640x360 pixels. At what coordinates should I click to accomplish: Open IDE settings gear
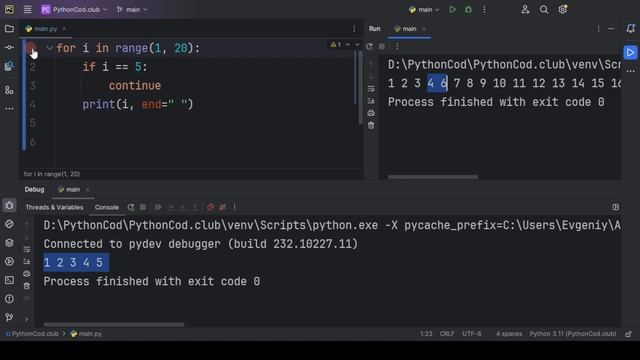(x=562, y=9)
